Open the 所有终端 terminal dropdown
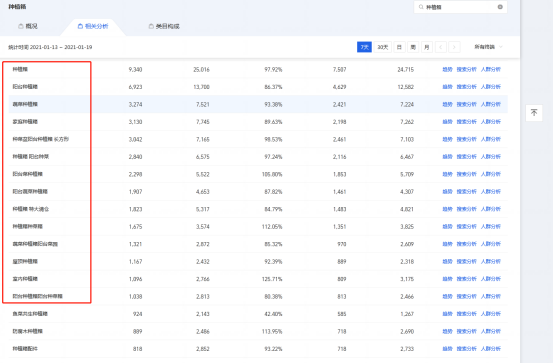 tap(488, 47)
